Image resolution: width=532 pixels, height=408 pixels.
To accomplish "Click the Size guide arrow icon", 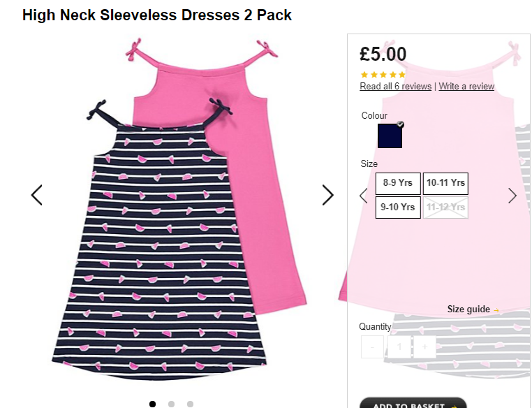I will tap(496, 310).
